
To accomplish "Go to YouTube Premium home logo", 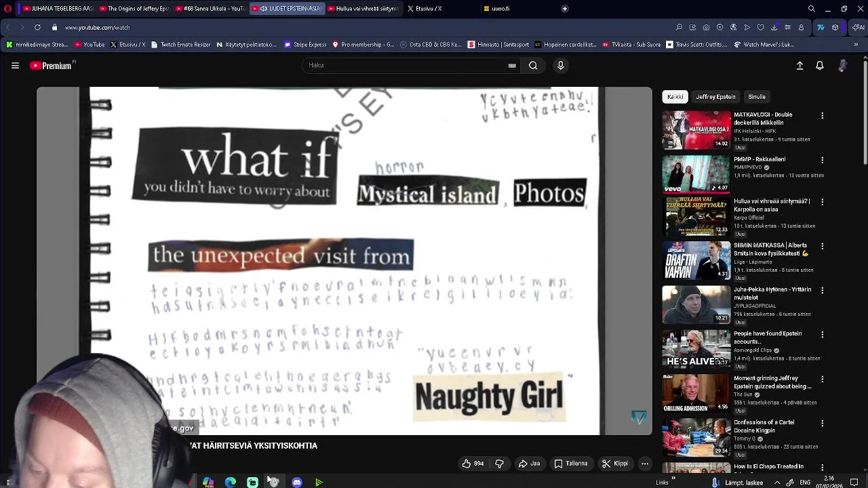I will pos(52,66).
